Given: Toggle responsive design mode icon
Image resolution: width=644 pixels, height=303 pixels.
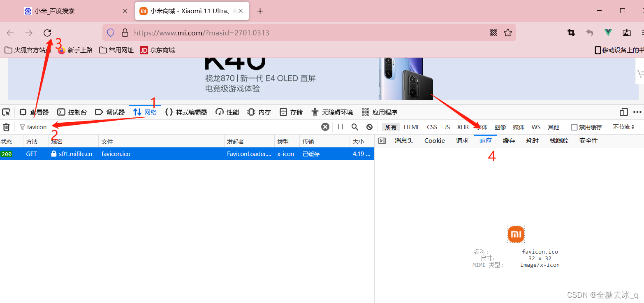Looking at the screenshot, I should (x=624, y=112).
